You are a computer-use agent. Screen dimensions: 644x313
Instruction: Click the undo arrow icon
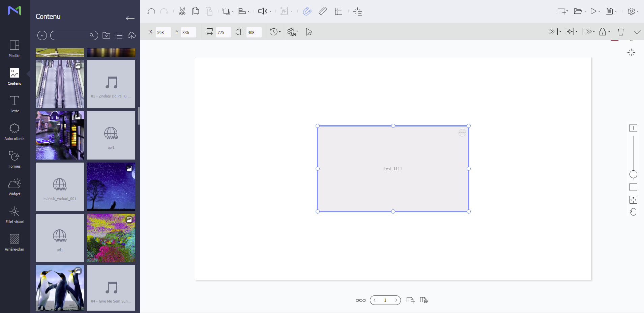point(151,11)
